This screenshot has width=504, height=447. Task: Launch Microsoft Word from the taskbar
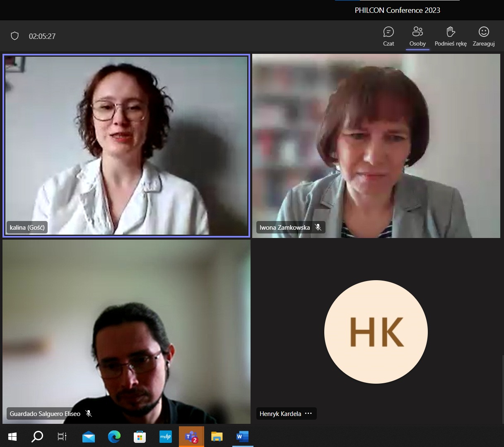242,437
